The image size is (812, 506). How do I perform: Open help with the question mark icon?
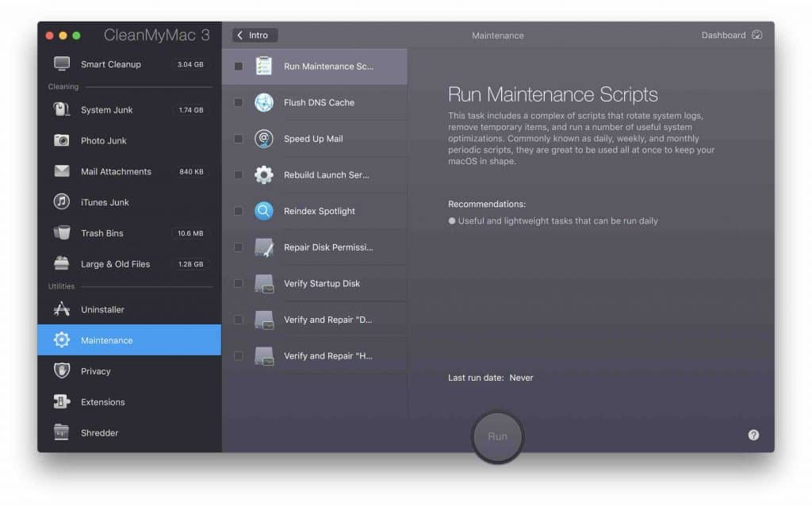(x=753, y=435)
